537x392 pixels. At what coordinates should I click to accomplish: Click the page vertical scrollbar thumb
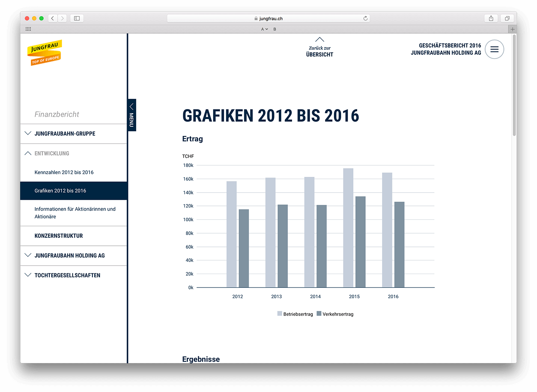tap(514, 85)
